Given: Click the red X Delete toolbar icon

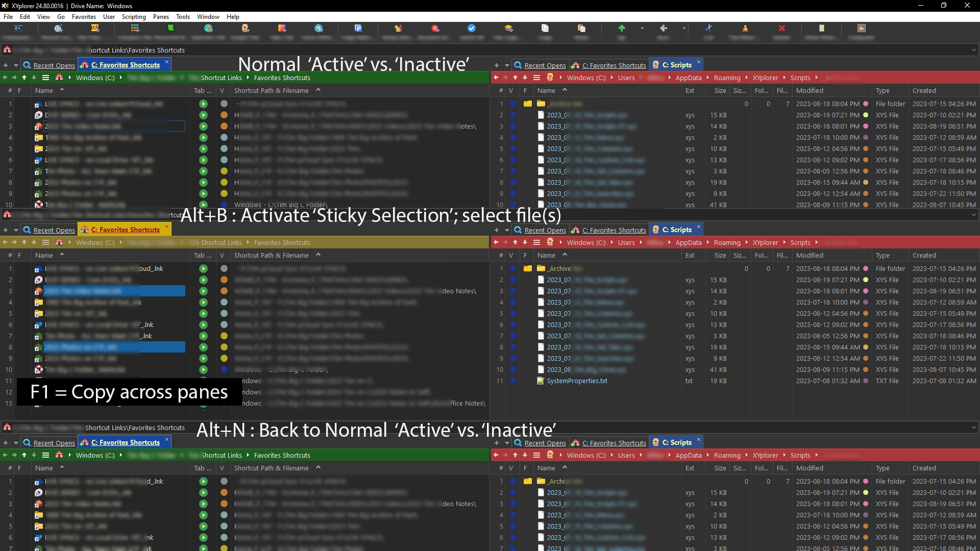Looking at the screenshot, I should pyautogui.click(x=781, y=29).
